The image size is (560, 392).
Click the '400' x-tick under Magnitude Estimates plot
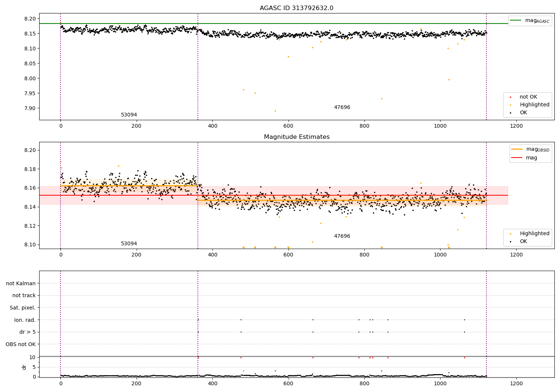(212, 255)
